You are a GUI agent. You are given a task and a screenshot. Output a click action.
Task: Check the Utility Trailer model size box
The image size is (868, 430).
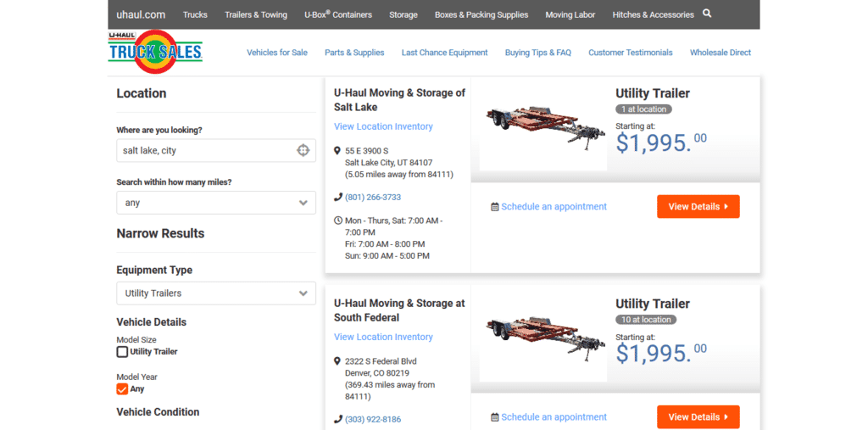pos(122,351)
